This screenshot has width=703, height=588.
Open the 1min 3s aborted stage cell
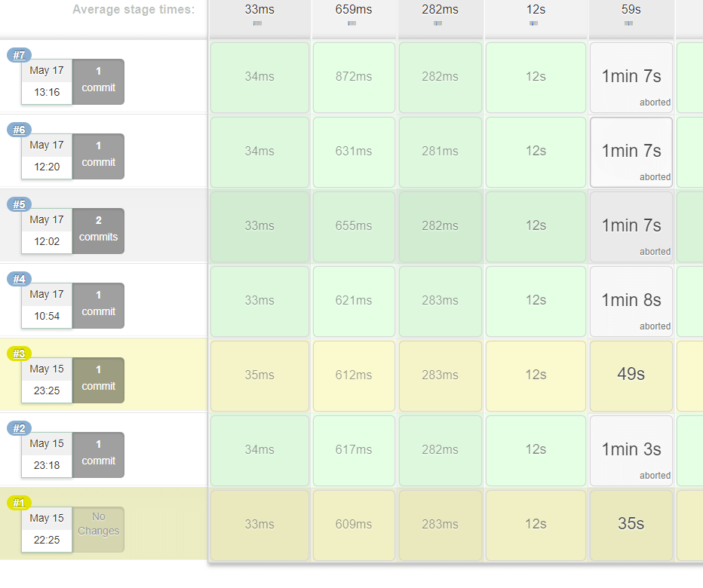coord(631,450)
